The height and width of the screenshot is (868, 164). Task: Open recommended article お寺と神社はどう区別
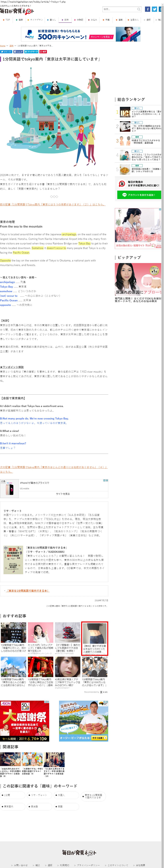coord(41,672)
